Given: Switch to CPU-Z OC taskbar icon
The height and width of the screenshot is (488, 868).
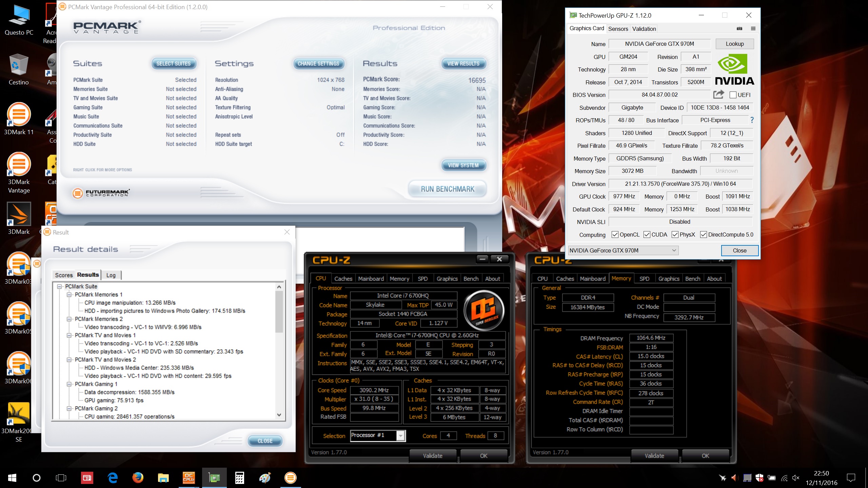Looking at the screenshot, I should click(189, 478).
